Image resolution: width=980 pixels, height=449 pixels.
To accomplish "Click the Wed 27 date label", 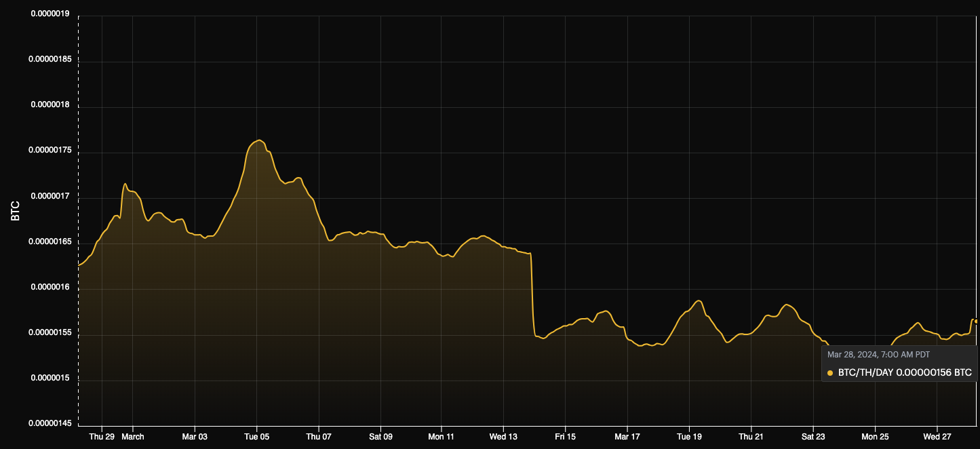I will coord(937,437).
